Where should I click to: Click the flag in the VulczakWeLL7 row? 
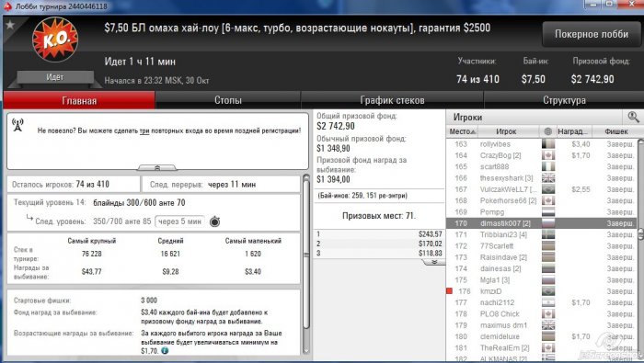(548, 189)
